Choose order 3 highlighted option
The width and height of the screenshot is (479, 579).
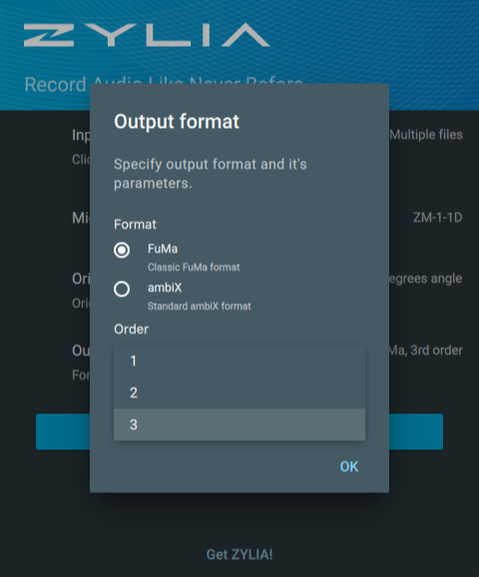239,425
